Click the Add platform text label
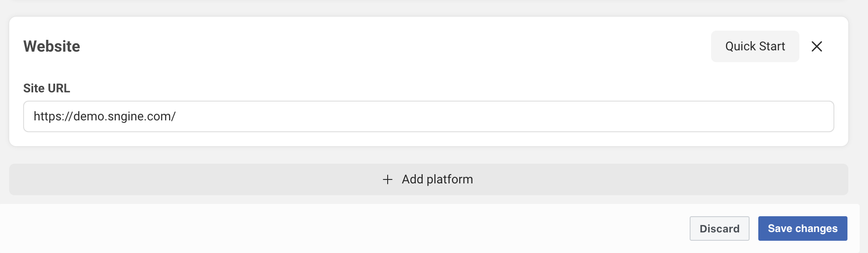This screenshot has width=868, height=253. [x=437, y=179]
